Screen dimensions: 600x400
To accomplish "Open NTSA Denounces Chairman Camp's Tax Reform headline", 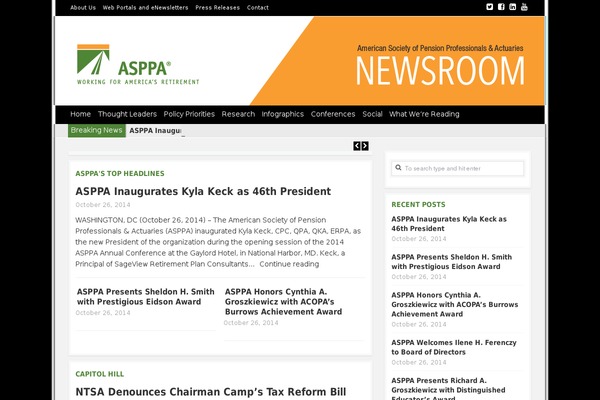I will pos(210,392).
